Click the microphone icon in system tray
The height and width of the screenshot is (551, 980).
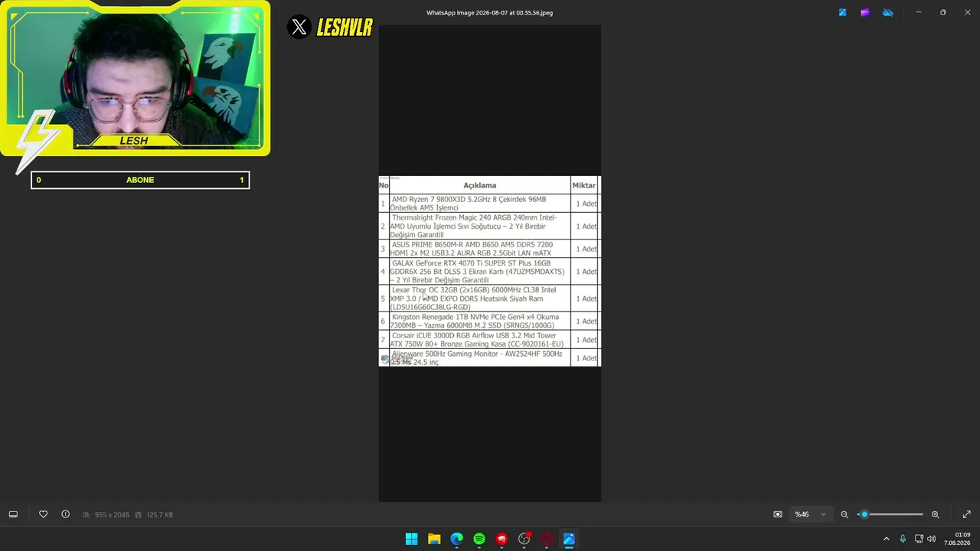[x=903, y=539]
